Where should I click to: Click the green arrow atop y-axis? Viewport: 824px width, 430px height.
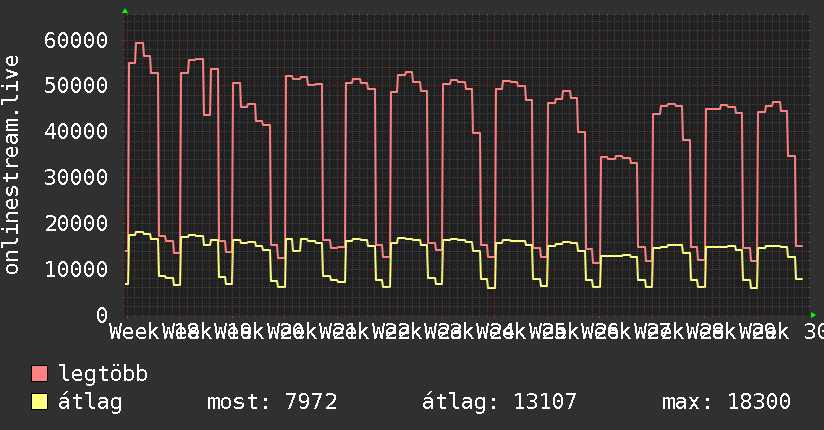tap(125, 11)
